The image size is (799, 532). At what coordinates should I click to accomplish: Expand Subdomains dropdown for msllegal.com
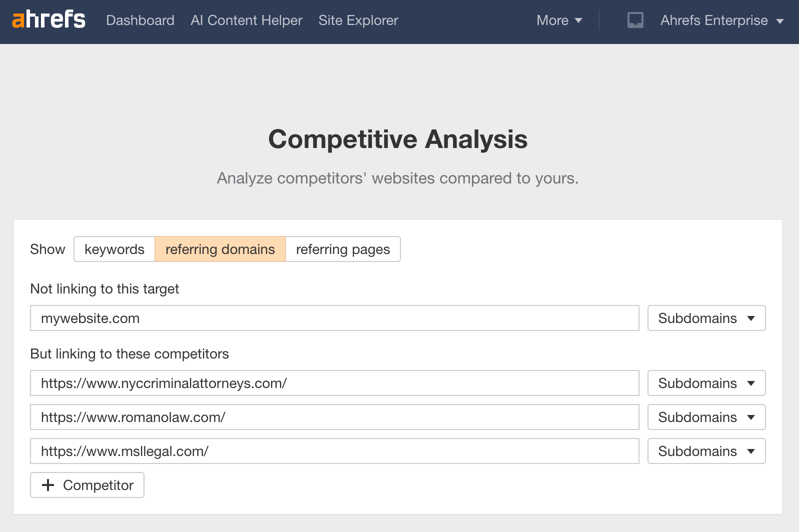[706, 451]
